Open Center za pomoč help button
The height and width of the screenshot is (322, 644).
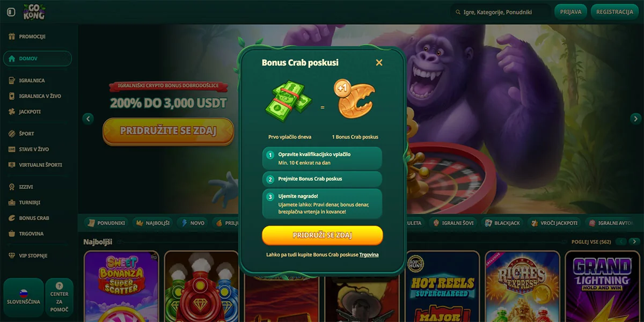click(59, 297)
